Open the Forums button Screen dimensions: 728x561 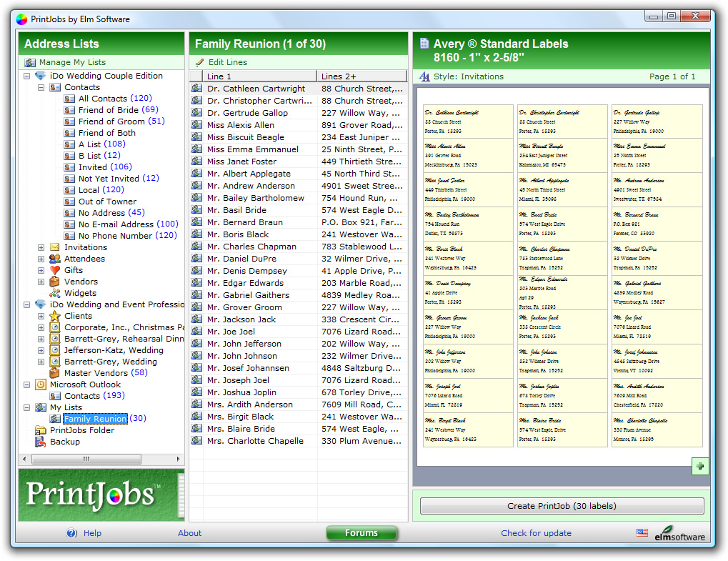tap(361, 532)
